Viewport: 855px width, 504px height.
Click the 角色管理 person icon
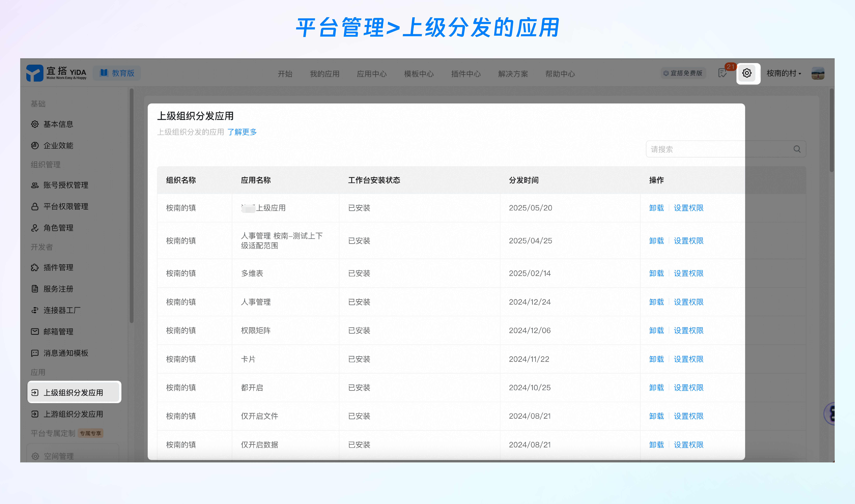35,228
